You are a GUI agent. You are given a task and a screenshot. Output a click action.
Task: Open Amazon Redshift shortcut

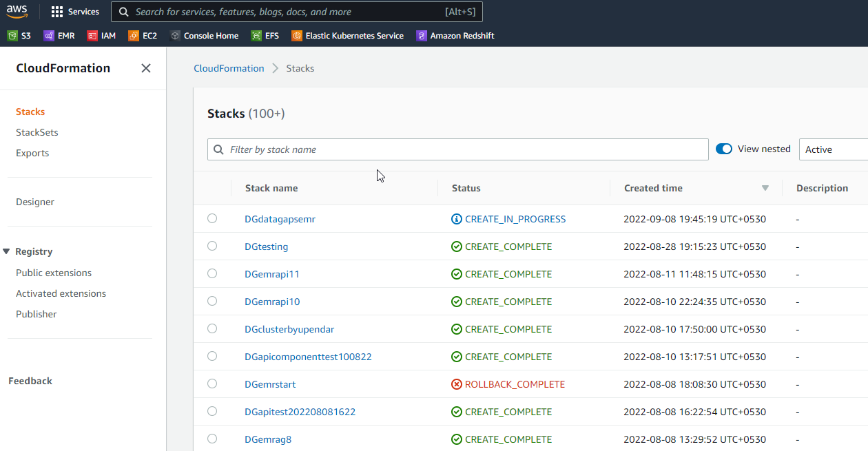click(455, 36)
